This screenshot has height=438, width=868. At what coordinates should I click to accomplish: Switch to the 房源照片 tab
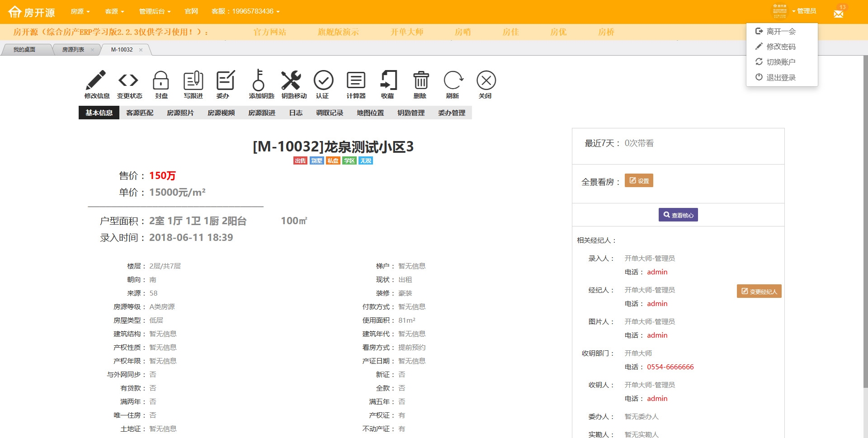180,113
